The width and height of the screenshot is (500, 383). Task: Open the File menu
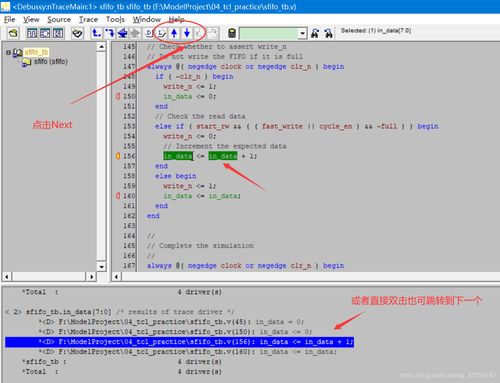pyautogui.click(x=9, y=20)
